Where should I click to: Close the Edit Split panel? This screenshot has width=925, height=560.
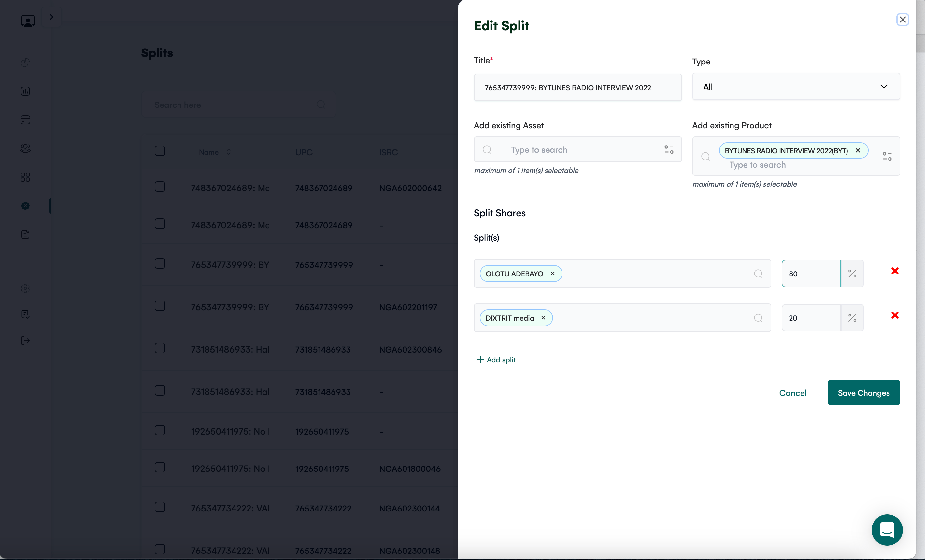tap(903, 20)
